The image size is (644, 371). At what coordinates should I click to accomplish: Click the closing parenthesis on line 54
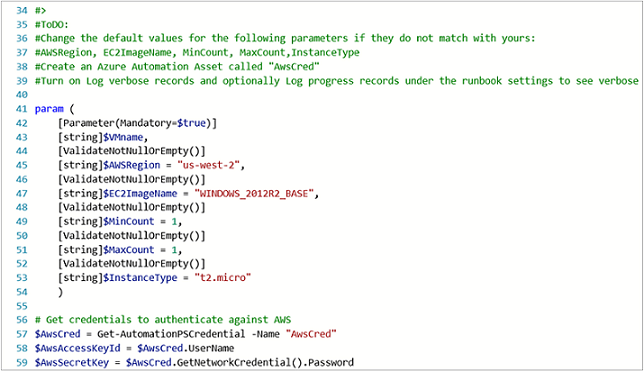click(x=60, y=292)
